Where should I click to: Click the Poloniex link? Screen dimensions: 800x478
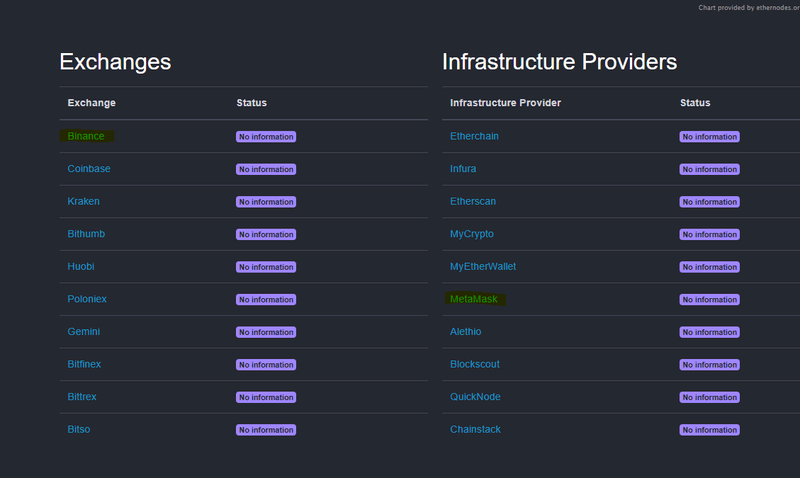88,299
